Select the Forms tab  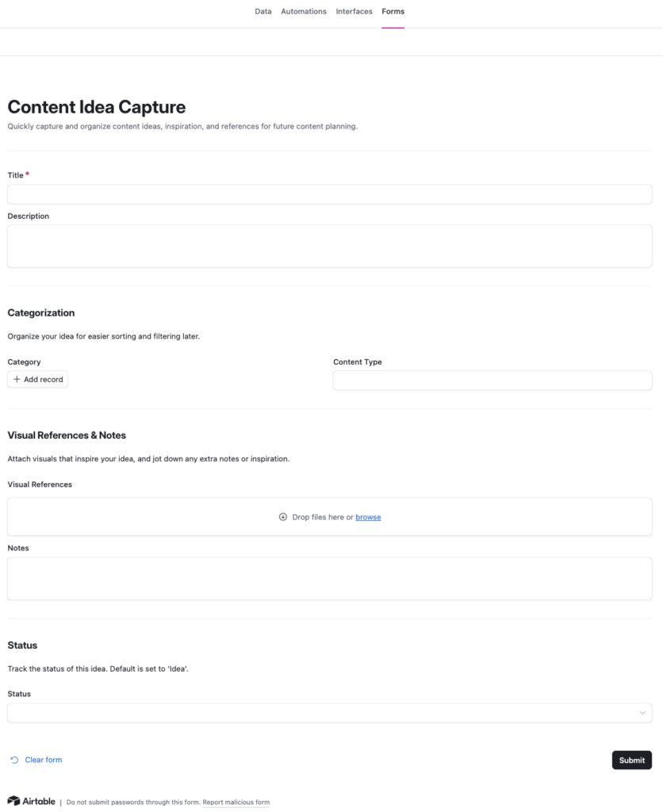(x=393, y=12)
